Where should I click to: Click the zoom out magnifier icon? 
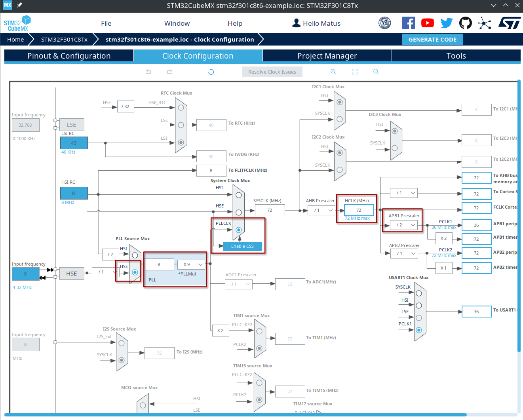tap(376, 72)
